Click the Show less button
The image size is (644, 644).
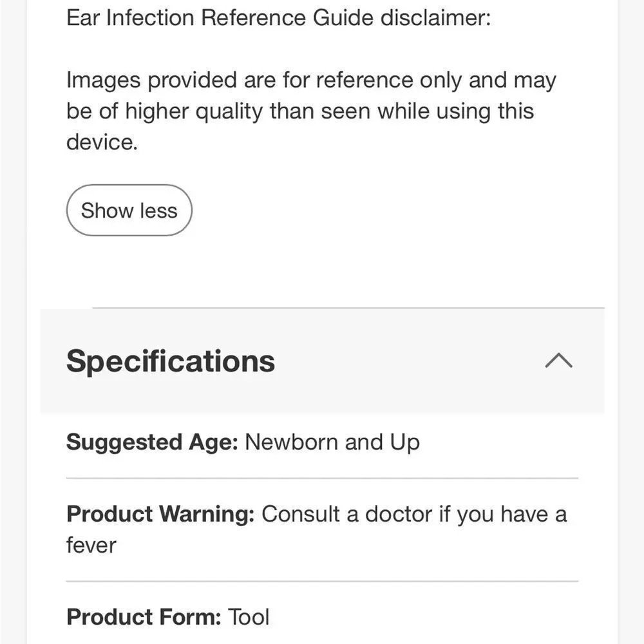[129, 211]
